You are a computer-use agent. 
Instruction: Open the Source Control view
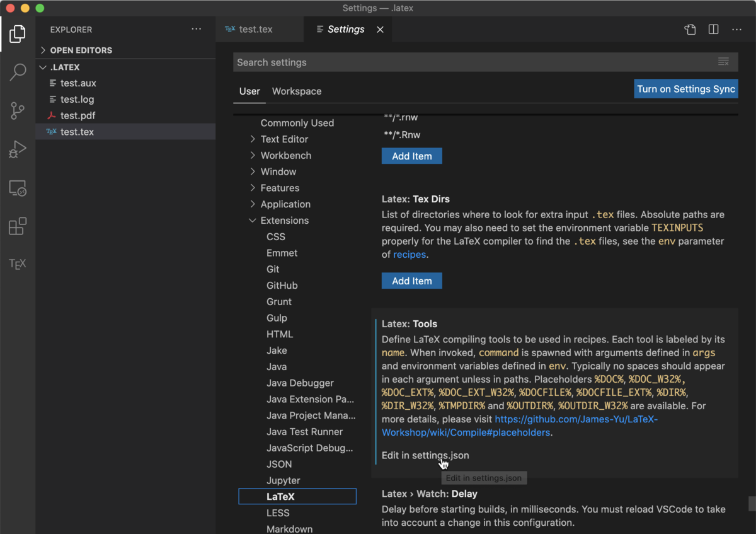18,111
